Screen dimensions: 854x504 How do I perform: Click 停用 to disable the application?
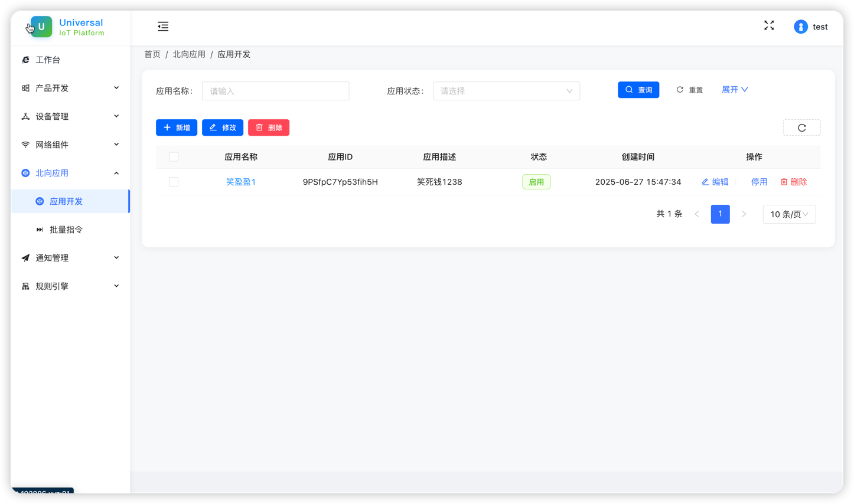point(759,182)
